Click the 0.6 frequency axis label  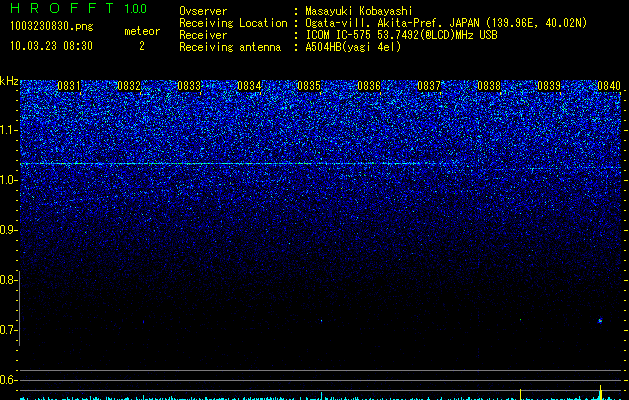[8, 380]
